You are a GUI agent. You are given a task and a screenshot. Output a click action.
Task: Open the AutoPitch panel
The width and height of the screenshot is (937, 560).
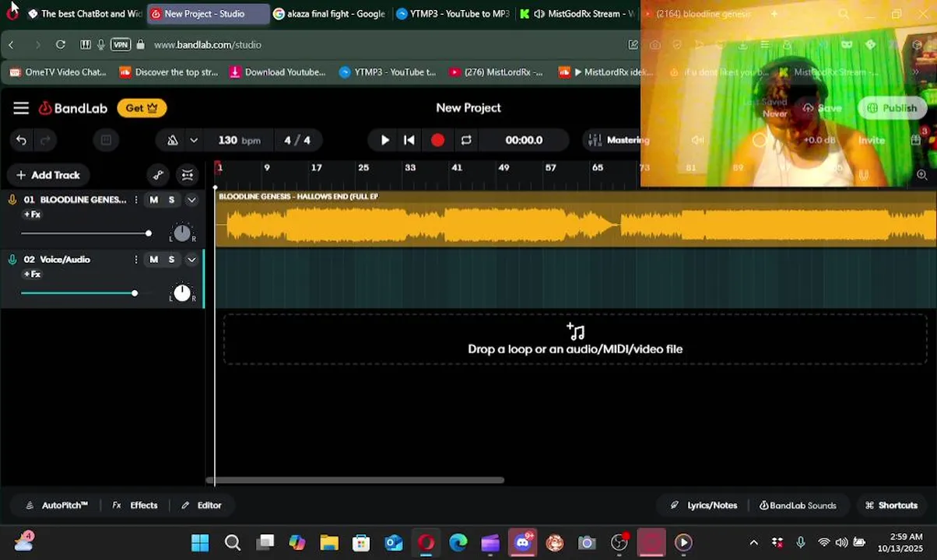point(57,506)
